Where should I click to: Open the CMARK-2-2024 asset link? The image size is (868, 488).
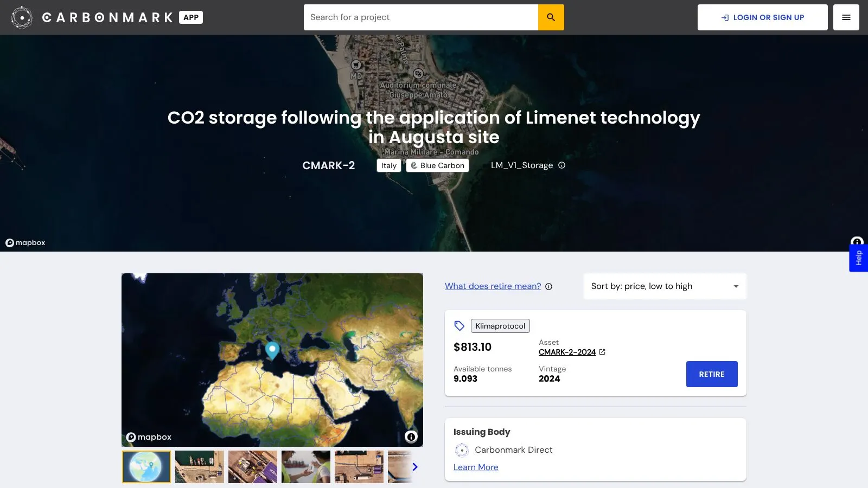567,352
